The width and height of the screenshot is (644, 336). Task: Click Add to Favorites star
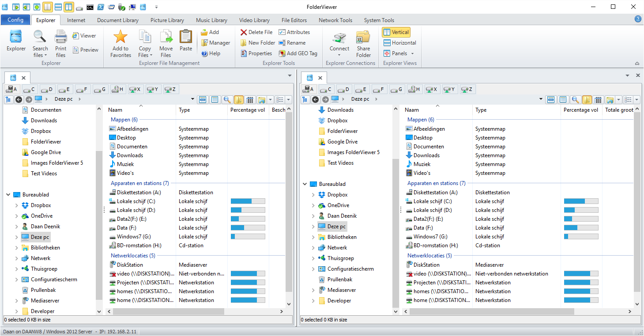pyautogui.click(x=121, y=37)
